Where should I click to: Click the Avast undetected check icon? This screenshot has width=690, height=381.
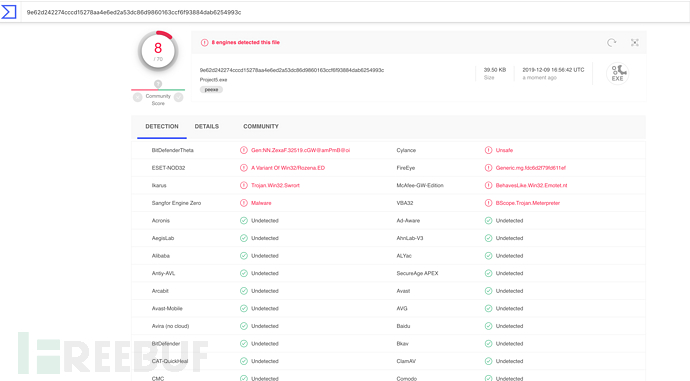(488, 291)
